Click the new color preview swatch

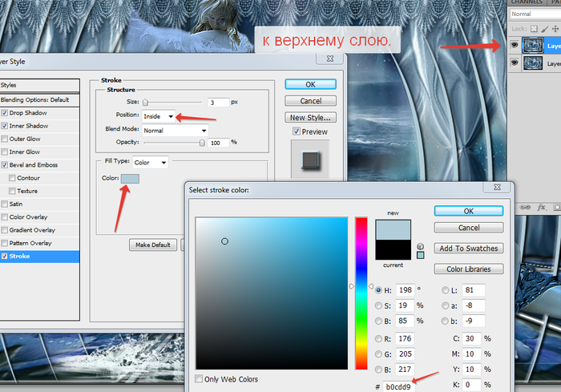pos(393,230)
